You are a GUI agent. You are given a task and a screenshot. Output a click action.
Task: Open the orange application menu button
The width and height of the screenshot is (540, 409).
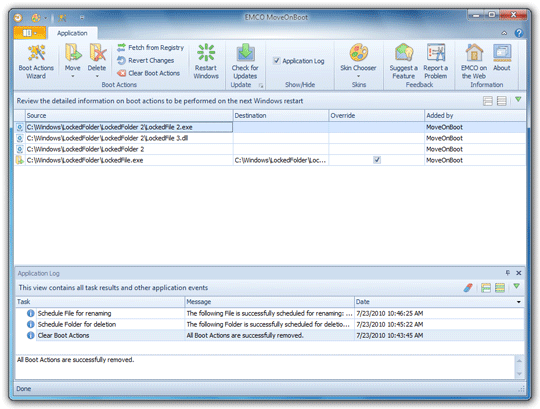[x=30, y=33]
